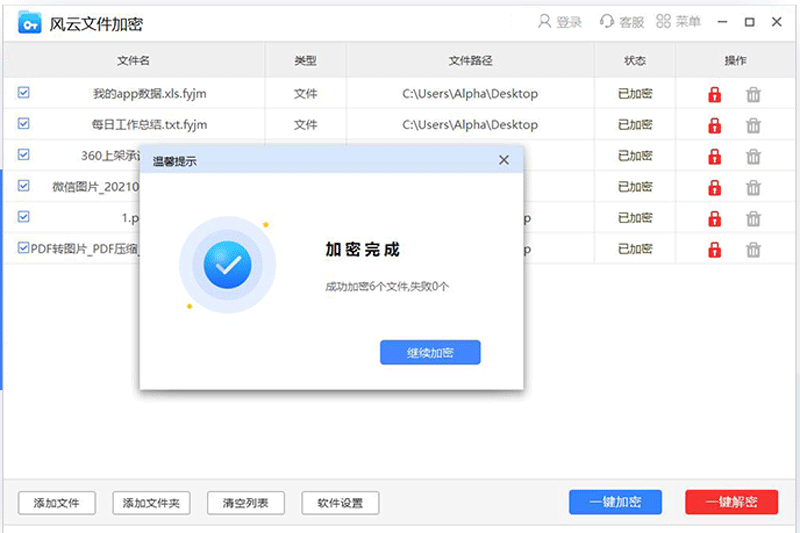The height and width of the screenshot is (533, 800).
Task: Click the red 一键解密 button
Action: (731, 502)
